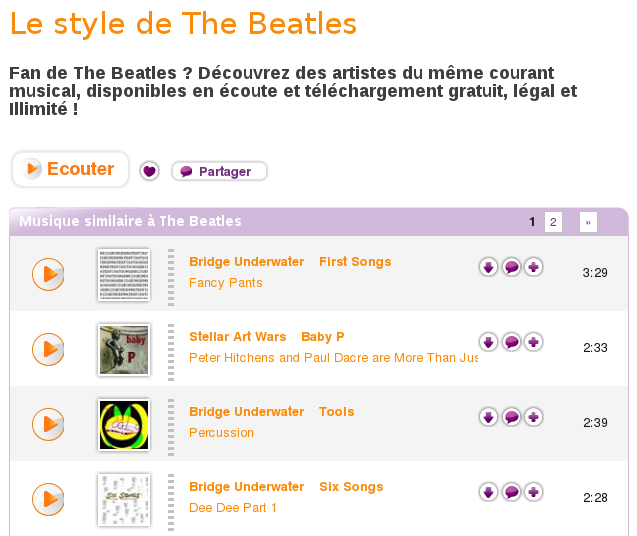The width and height of the screenshot is (637, 536).
Task: Download the Dee Dee Part 1 track
Action: (488, 492)
